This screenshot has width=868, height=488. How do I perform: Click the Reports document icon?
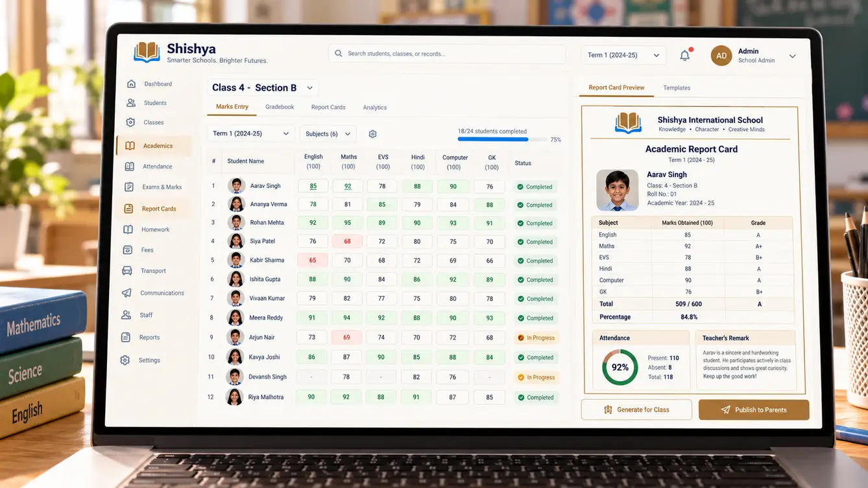click(126, 337)
